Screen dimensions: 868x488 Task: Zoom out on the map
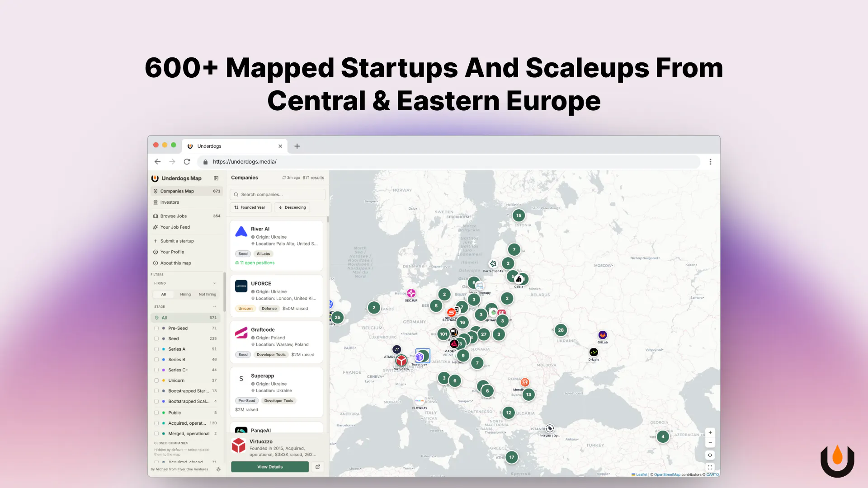[710, 443]
